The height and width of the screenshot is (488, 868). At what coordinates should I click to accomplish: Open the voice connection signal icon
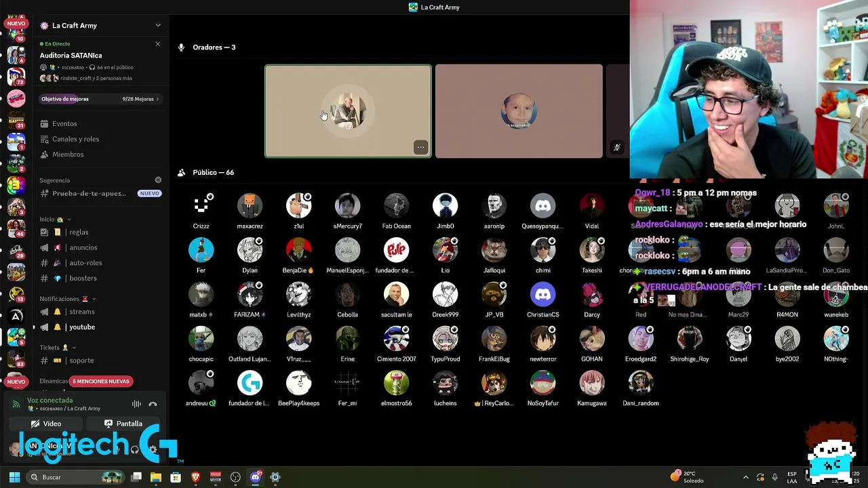16,404
